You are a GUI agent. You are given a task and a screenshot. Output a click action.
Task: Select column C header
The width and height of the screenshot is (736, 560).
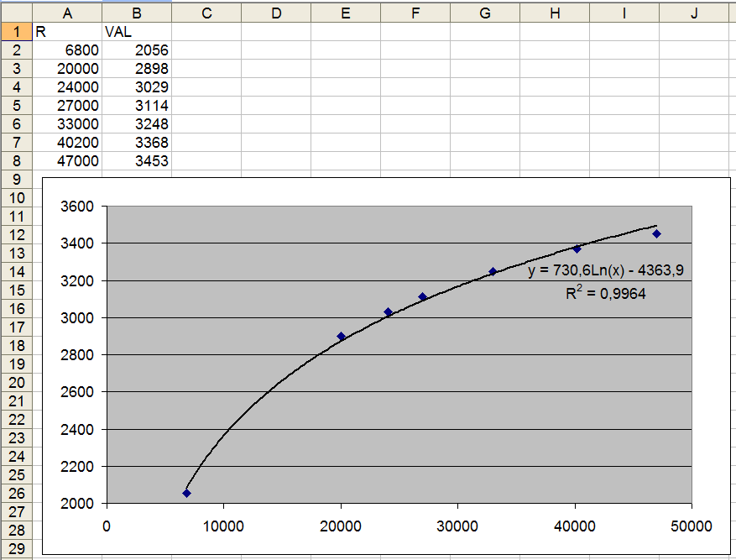coord(206,13)
